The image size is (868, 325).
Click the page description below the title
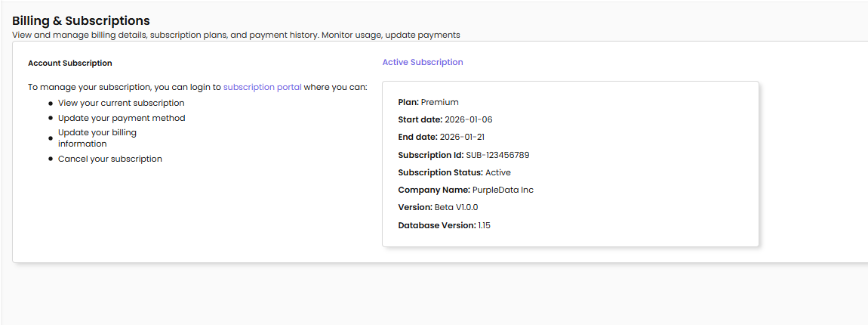tap(235, 35)
